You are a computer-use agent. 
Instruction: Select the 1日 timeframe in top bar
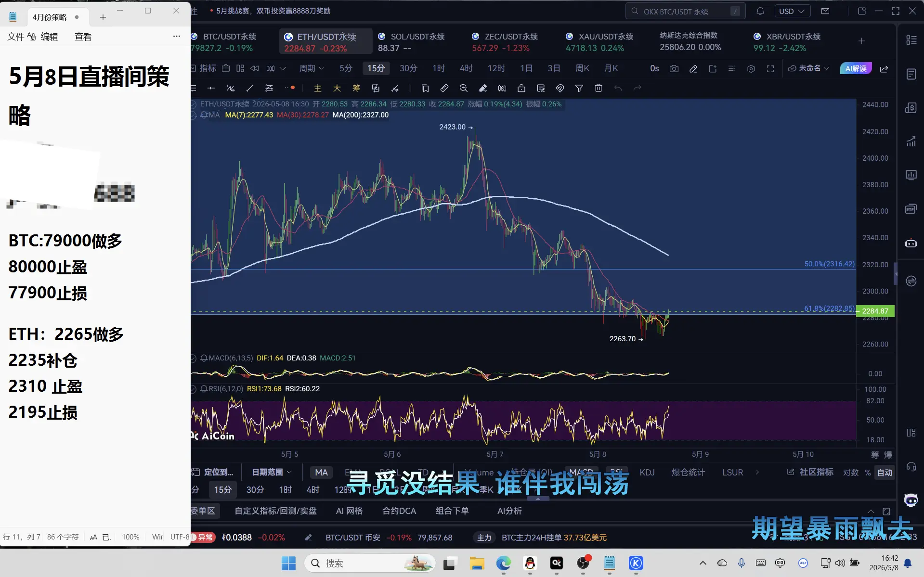point(526,68)
